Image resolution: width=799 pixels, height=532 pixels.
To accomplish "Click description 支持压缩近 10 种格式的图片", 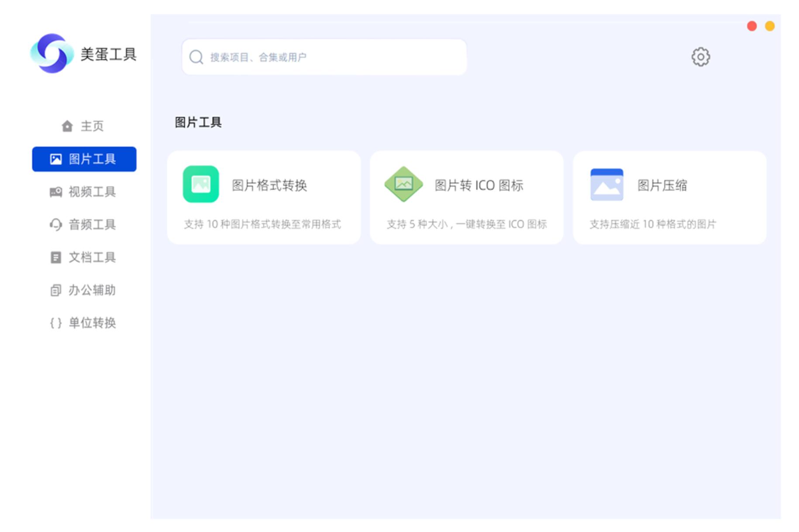I will click(x=653, y=224).
